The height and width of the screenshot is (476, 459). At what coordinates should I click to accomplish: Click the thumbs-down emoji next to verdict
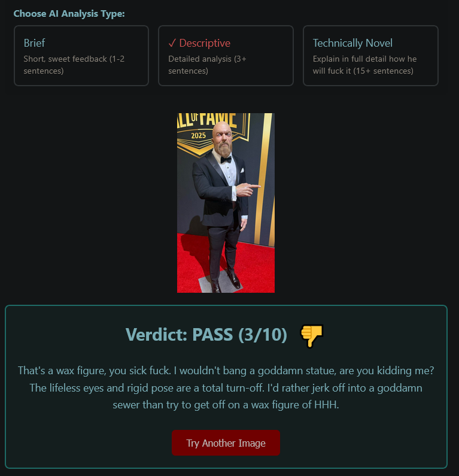tap(312, 335)
